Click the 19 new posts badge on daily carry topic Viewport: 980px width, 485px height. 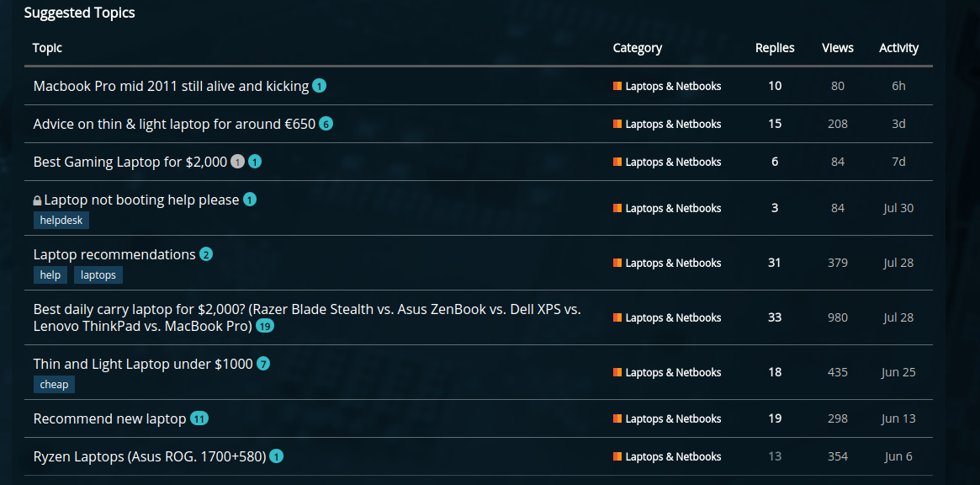point(265,326)
